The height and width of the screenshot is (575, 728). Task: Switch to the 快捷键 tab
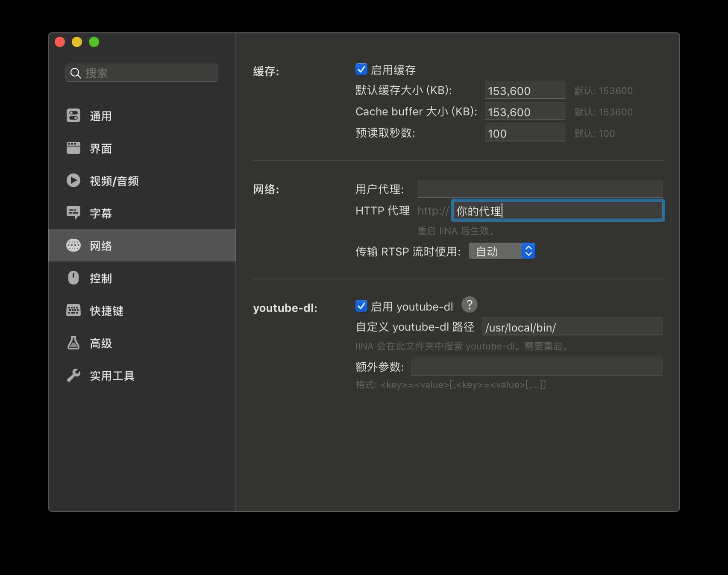[142, 311]
